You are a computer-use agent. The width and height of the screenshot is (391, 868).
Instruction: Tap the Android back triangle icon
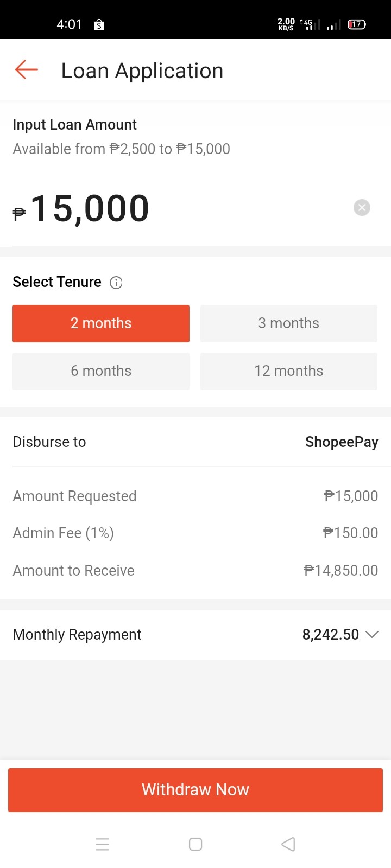coord(288,844)
